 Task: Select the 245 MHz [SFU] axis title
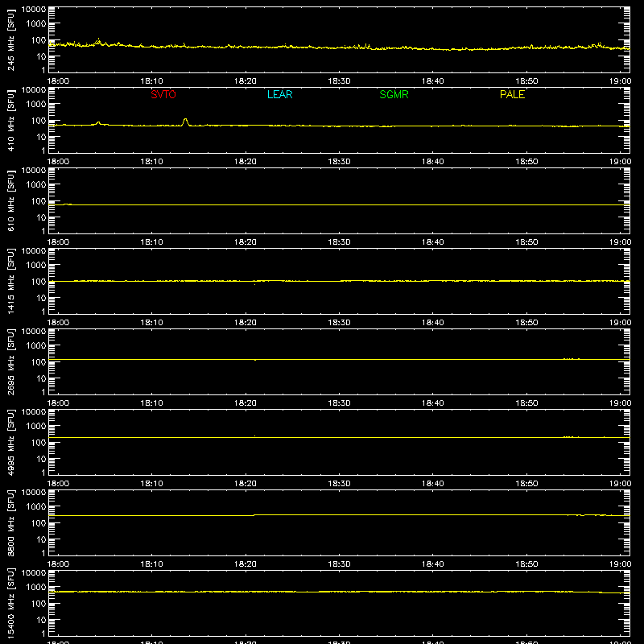pos(10,39)
